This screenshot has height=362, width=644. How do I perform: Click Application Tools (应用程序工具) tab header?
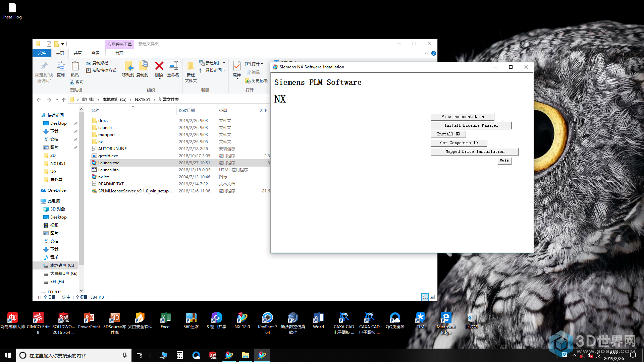(x=120, y=44)
